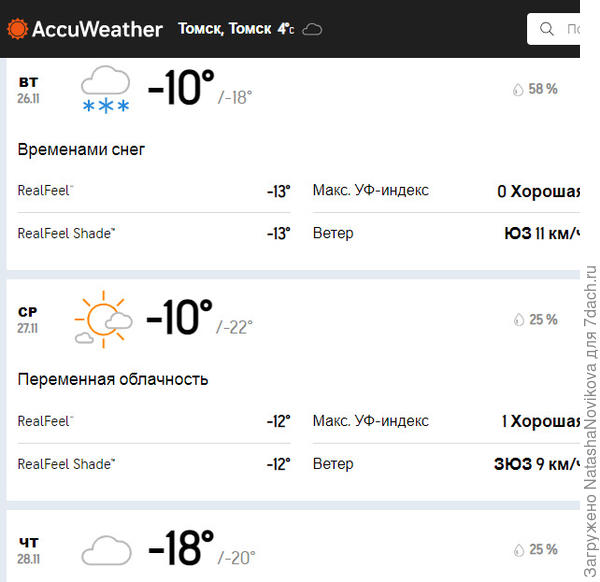Click the Thursday 25 % precipitation drop icon

pyautogui.click(x=518, y=549)
